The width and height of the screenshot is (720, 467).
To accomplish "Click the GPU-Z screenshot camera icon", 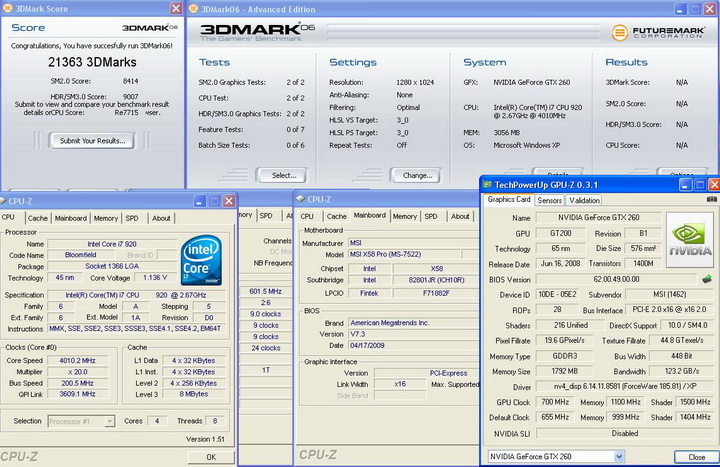I will tap(711, 199).
